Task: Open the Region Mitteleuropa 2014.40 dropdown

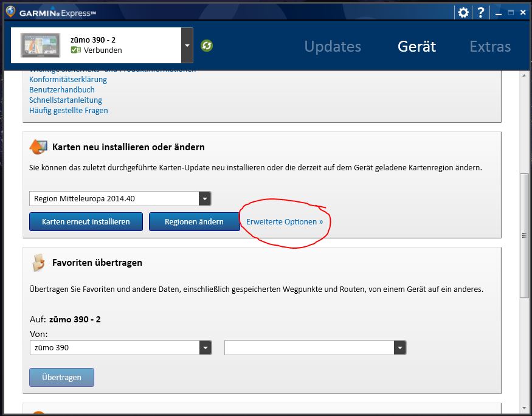Action: (x=205, y=199)
